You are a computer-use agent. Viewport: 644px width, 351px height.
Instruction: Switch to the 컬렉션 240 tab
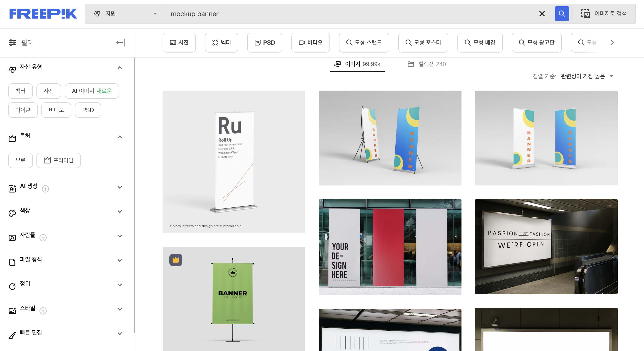click(x=426, y=64)
